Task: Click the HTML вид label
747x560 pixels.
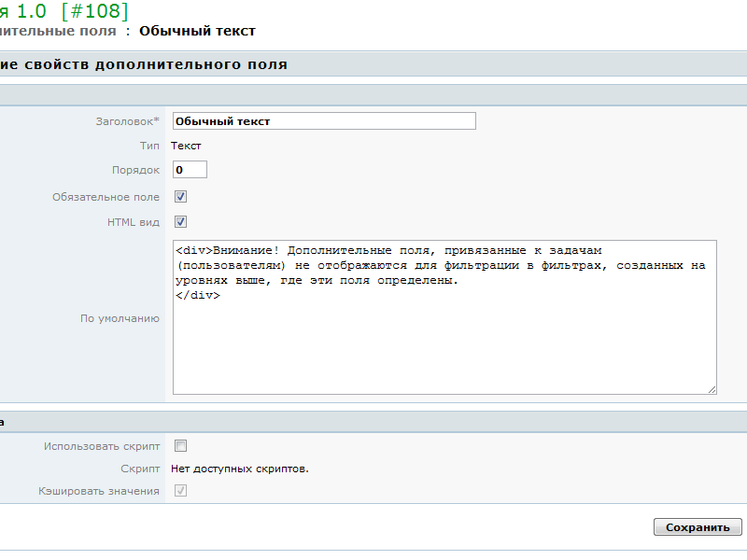Action: click(x=134, y=222)
